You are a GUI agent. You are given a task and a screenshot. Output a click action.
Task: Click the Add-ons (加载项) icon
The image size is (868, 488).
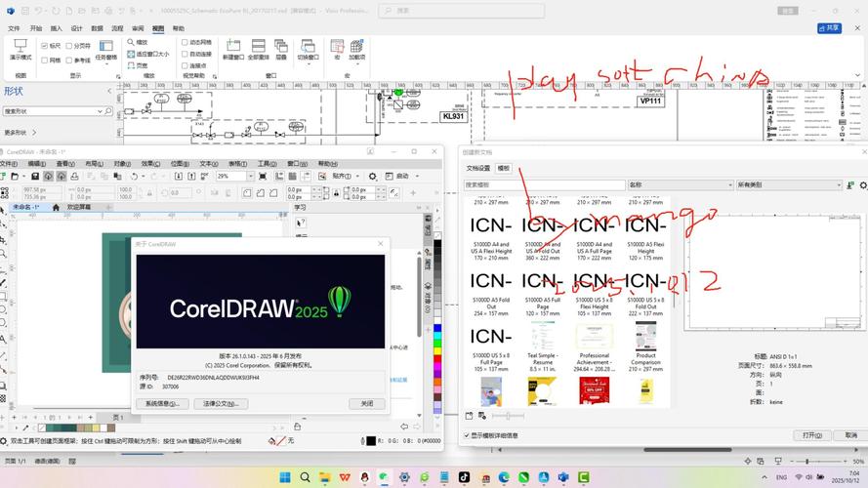pyautogui.click(x=356, y=47)
